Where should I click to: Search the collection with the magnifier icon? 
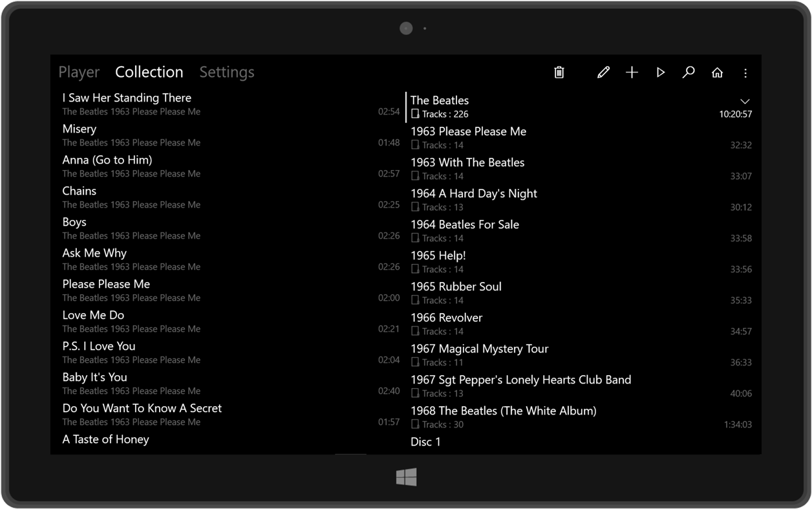pos(689,72)
